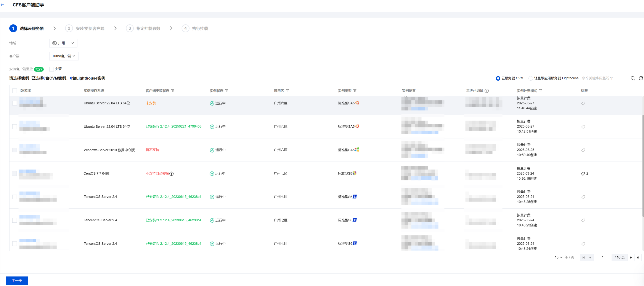Open filter for 可用区 column
644x286 pixels.
point(287,91)
